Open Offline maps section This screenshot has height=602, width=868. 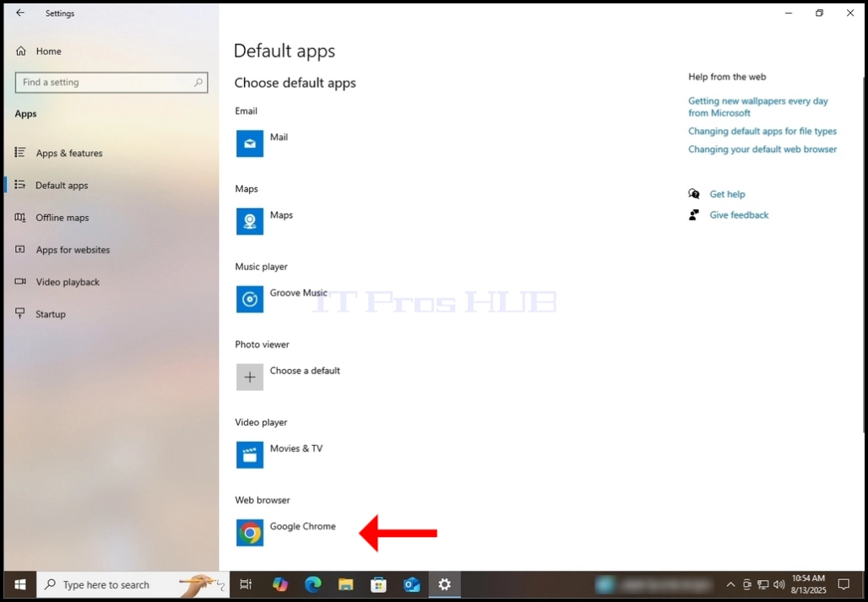click(x=62, y=218)
